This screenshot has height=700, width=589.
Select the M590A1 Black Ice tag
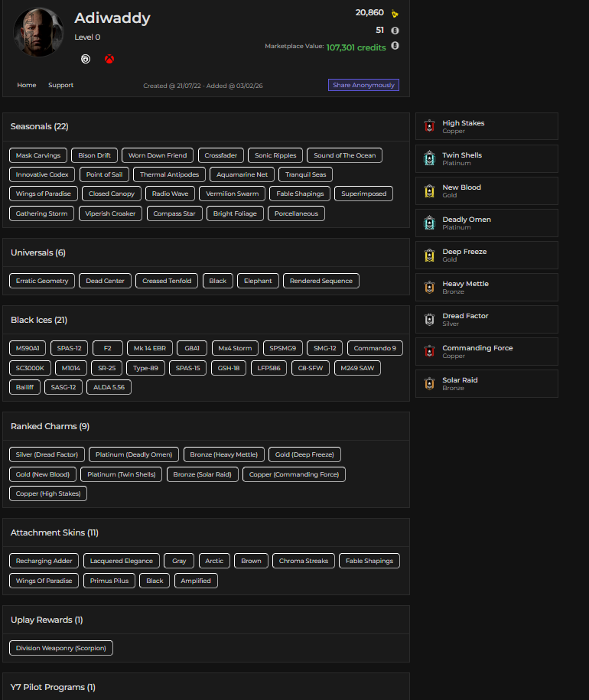tap(28, 348)
